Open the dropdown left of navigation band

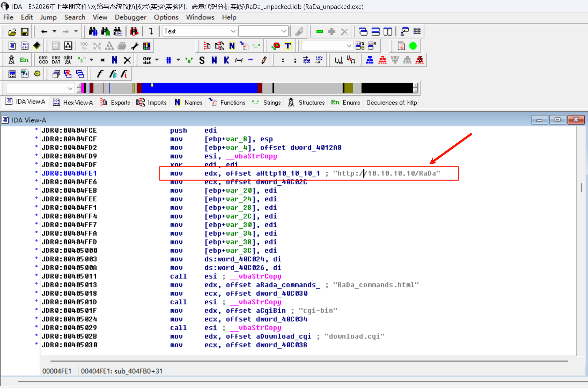(x=40, y=89)
